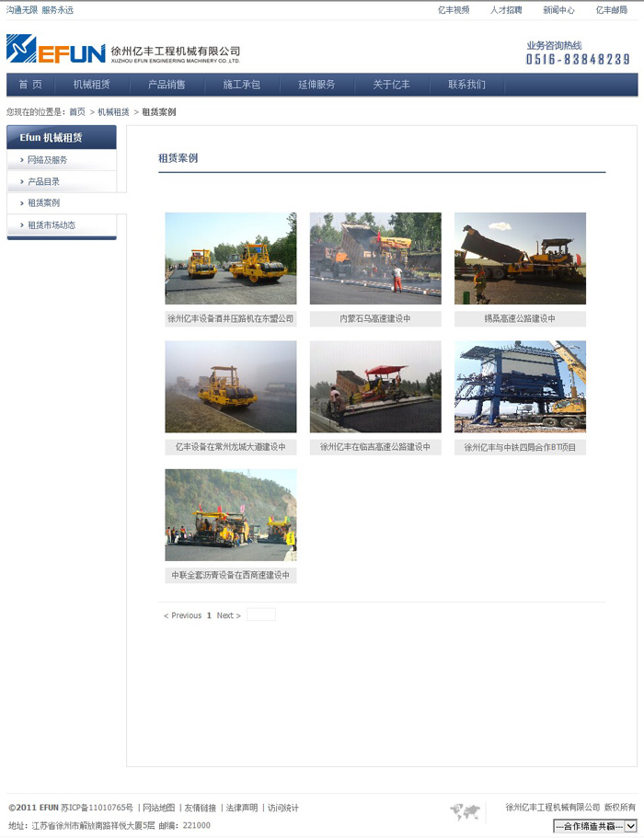Open 延伸服务 in navigation bar
644x838 pixels.
click(316, 85)
